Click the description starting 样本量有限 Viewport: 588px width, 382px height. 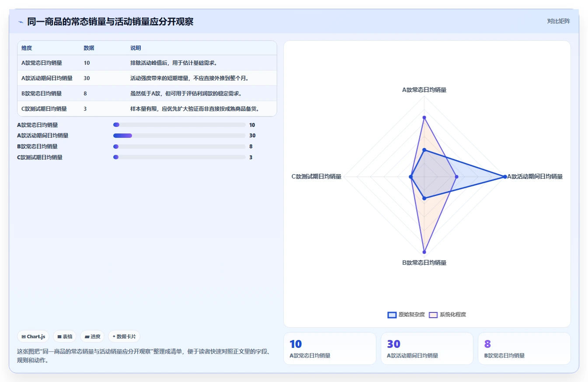click(x=195, y=109)
